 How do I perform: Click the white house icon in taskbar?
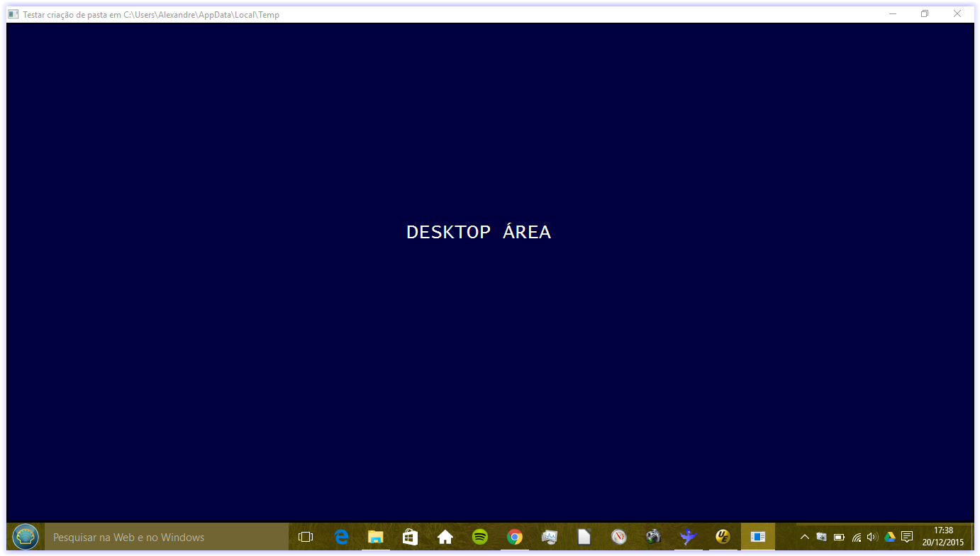point(445,537)
